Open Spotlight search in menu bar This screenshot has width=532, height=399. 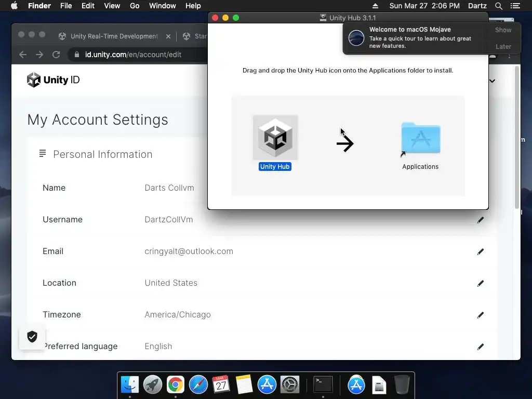pyautogui.click(x=498, y=6)
